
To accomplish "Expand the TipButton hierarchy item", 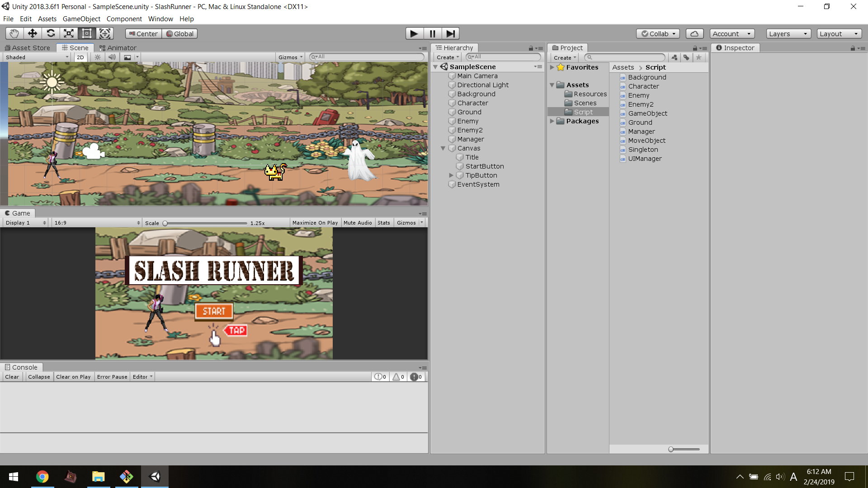I will coord(451,175).
